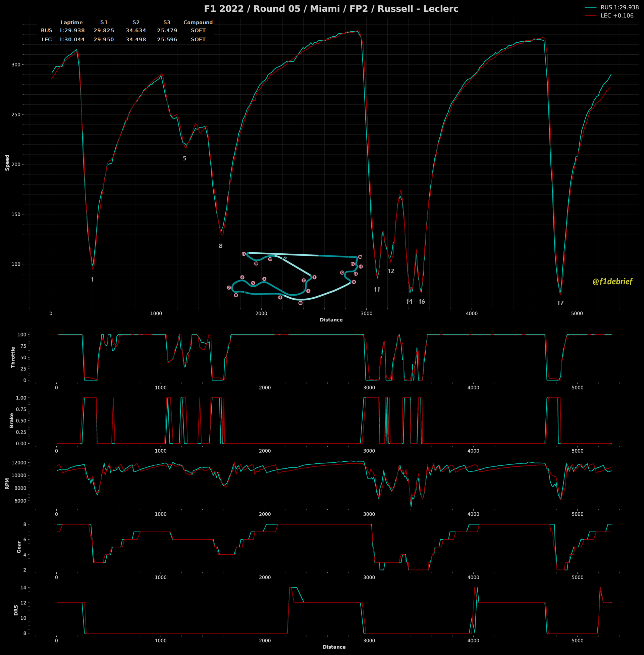The width and height of the screenshot is (644, 655).
Task: Click turn 7 marker on circuit map
Action: pyautogui.click(x=229, y=288)
